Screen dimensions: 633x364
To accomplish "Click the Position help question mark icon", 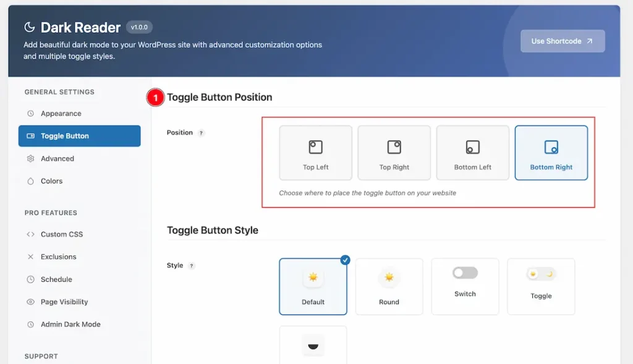I will click(201, 133).
